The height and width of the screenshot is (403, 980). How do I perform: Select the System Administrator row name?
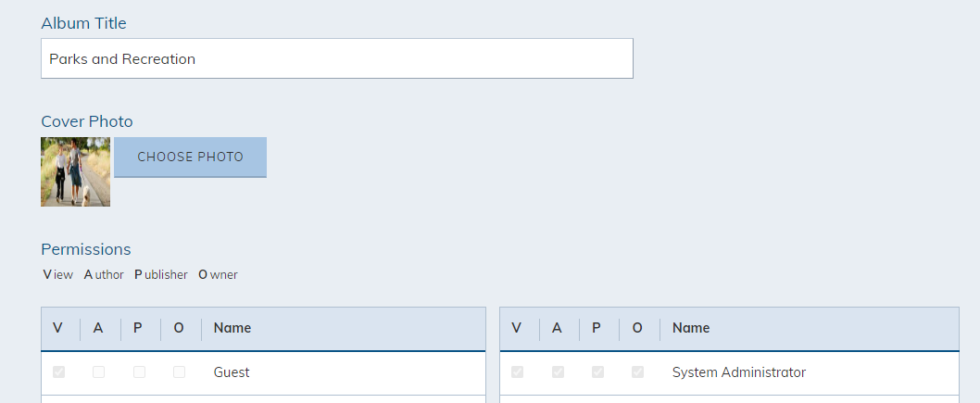[x=739, y=372]
